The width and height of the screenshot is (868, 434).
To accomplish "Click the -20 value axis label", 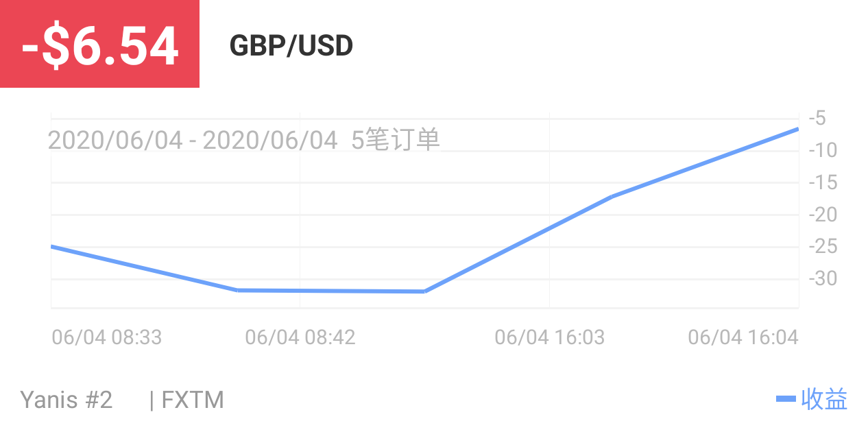I will 823,215.
